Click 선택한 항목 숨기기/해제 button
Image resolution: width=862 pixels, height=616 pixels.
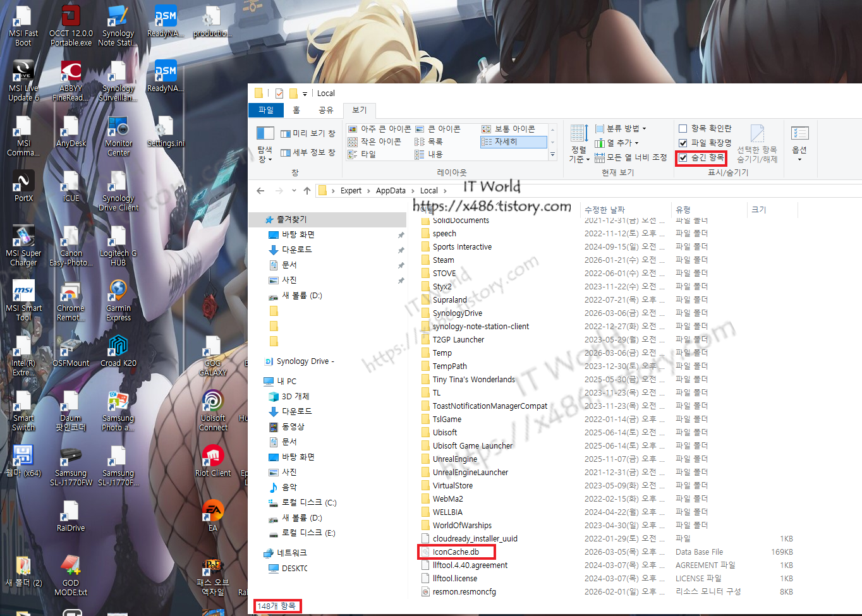point(757,144)
